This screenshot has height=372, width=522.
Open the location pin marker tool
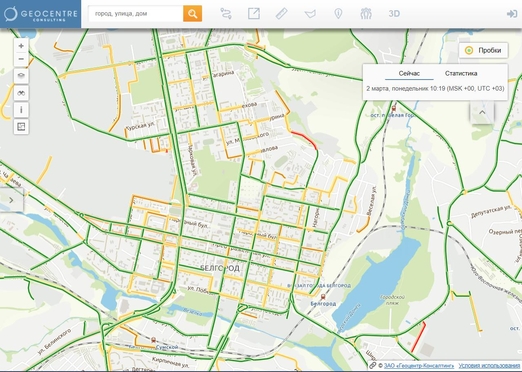click(338, 14)
